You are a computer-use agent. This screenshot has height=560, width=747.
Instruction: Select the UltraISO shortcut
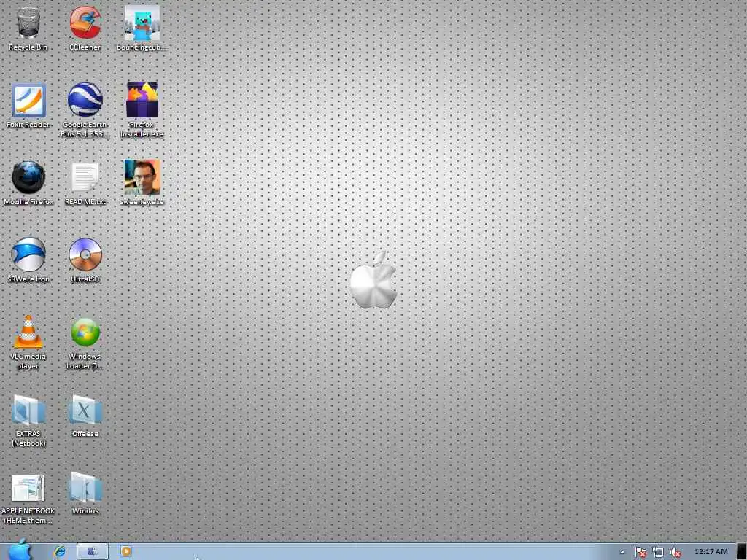[85, 260]
